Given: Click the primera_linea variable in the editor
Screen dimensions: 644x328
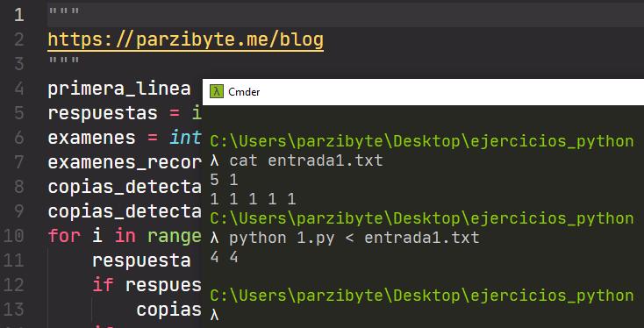Looking at the screenshot, I should [x=119, y=89].
